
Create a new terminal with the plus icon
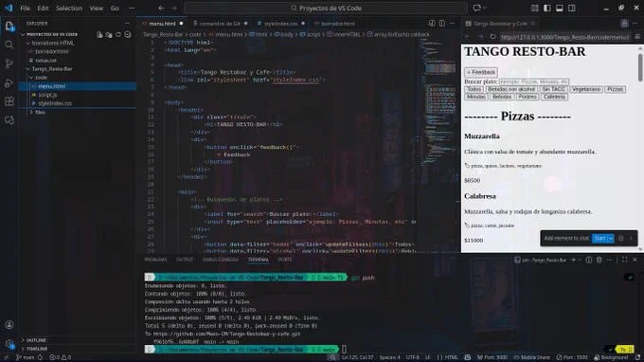click(573, 260)
